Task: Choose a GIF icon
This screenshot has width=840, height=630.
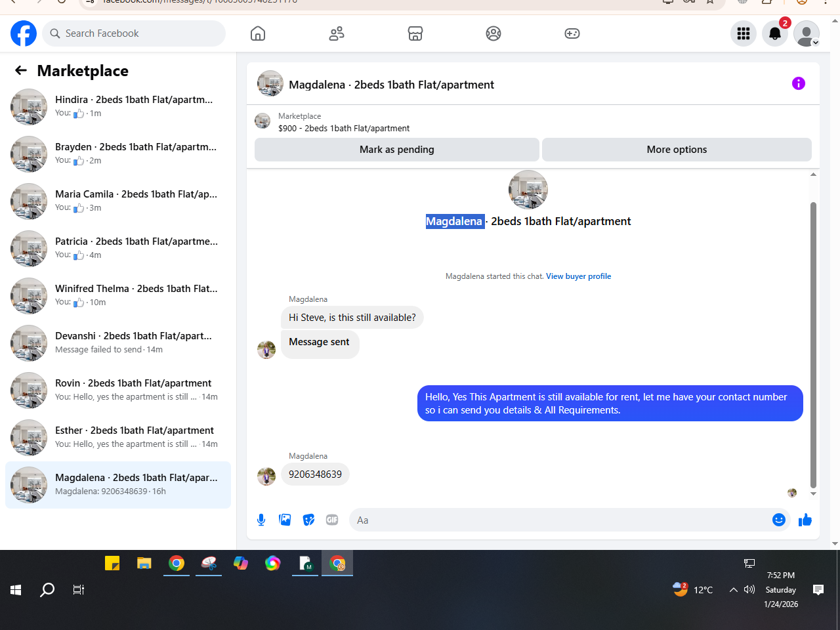Action: tap(332, 520)
